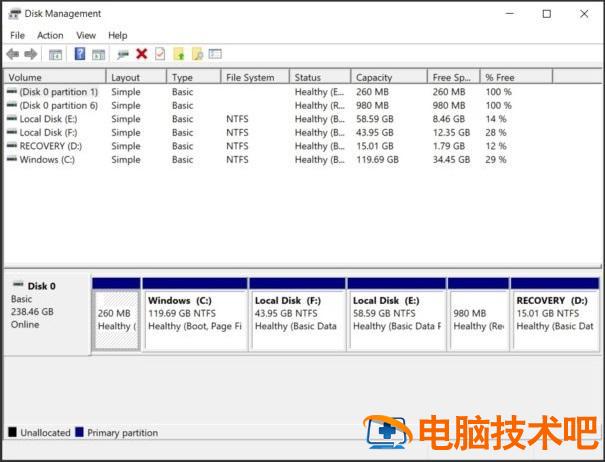The height and width of the screenshot is (462, 605).
Task: Click the Disk 0 label panel
Action: [x=47, y=313]
